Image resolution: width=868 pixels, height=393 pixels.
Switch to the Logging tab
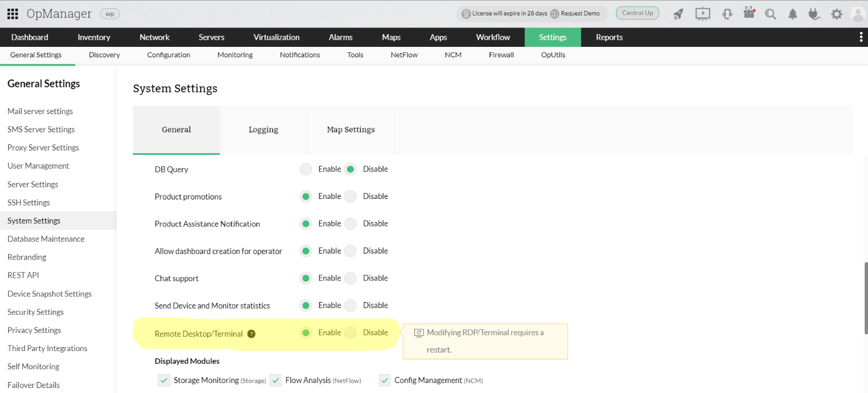[263, 130]
